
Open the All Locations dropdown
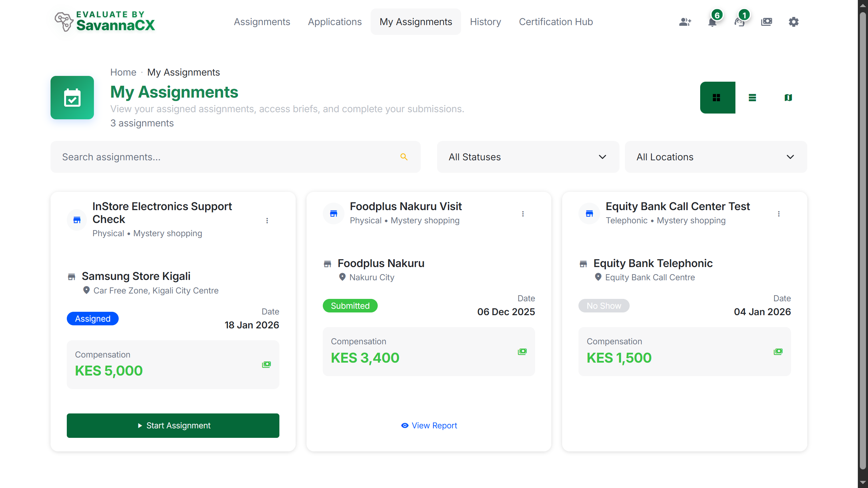pos(715,157)
